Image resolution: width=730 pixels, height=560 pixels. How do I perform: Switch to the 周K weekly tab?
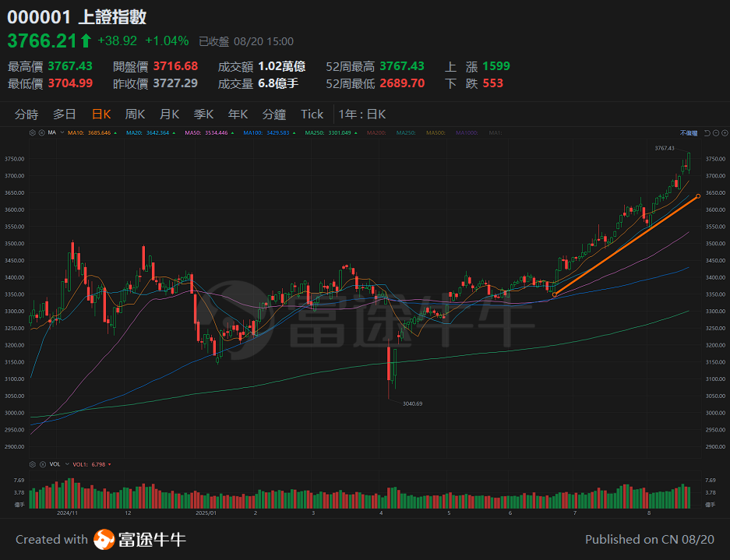134,114
